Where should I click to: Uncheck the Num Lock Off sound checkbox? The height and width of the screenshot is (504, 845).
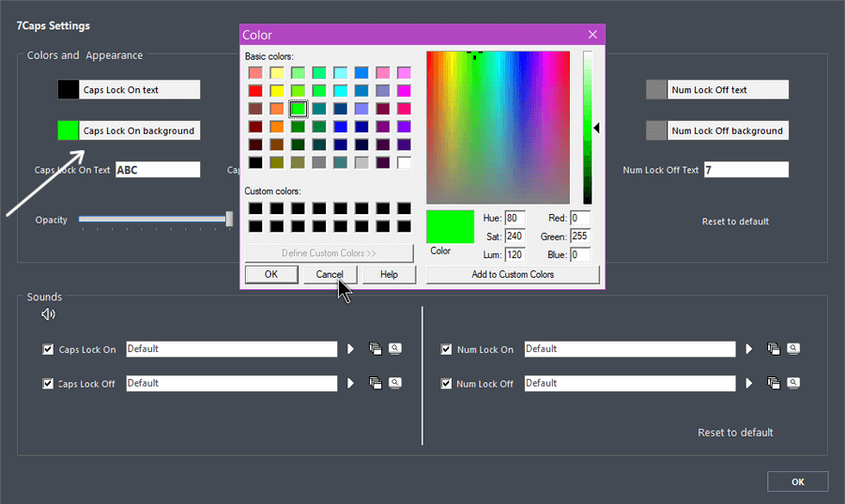[x=446, y=383]
